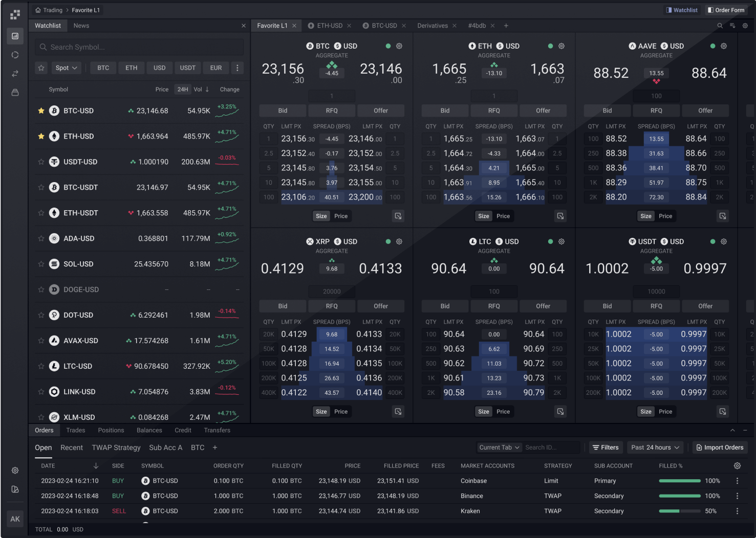Click the RFQ button on the AAVE widget
756x538 pixels.
(656, 110)
